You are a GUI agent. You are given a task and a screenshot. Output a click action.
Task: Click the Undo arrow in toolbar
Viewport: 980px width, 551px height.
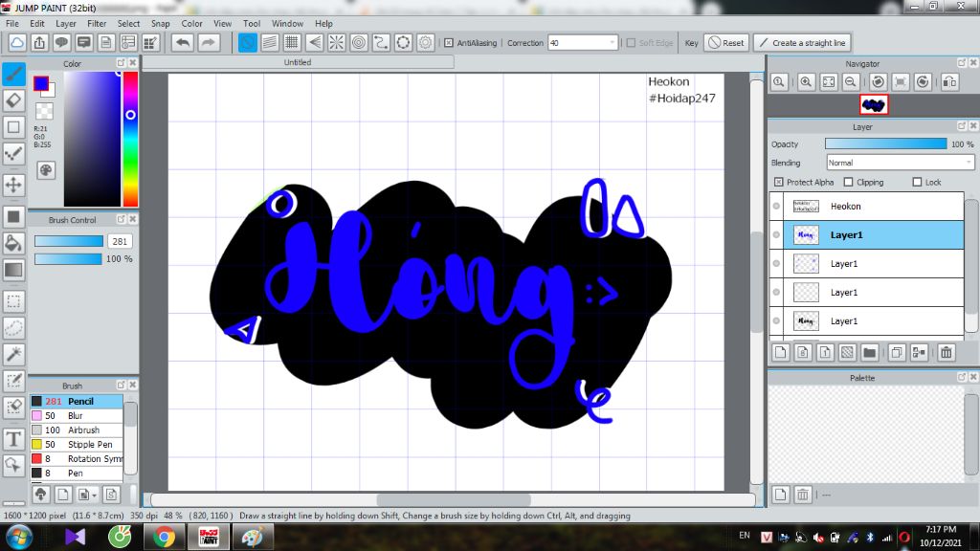coord(183,42)
